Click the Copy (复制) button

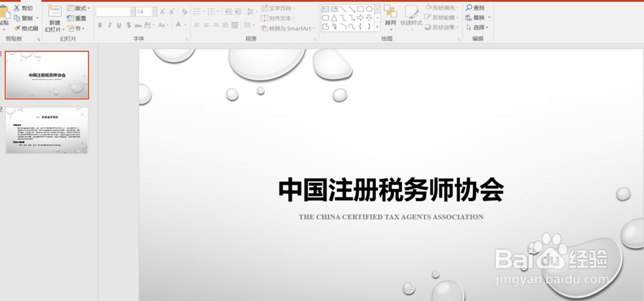tap(23, 18)
